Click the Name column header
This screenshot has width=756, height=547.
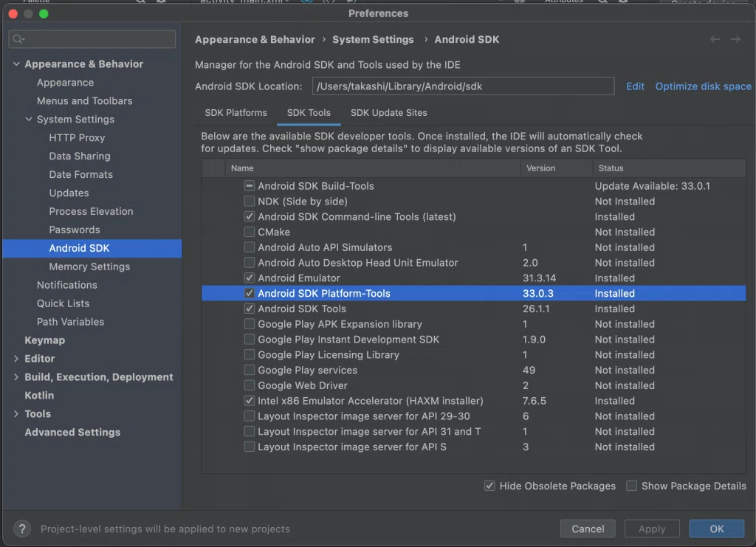point(373,168)
